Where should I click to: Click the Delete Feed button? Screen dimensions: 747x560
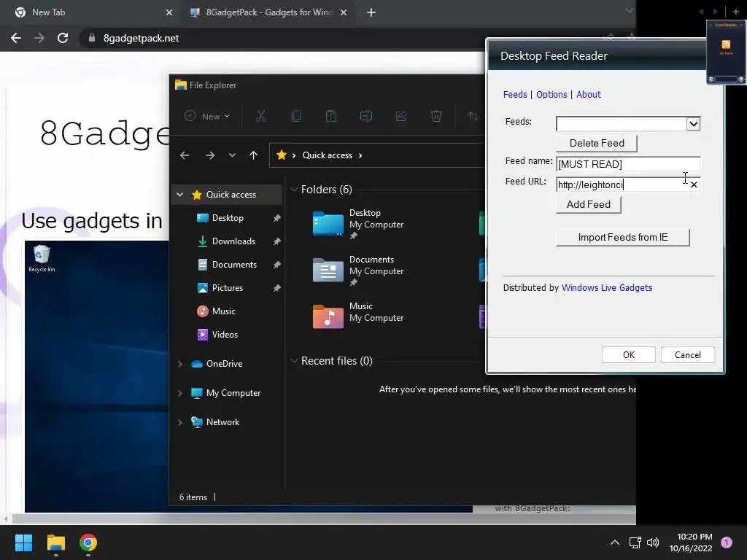tap(597, 143)
